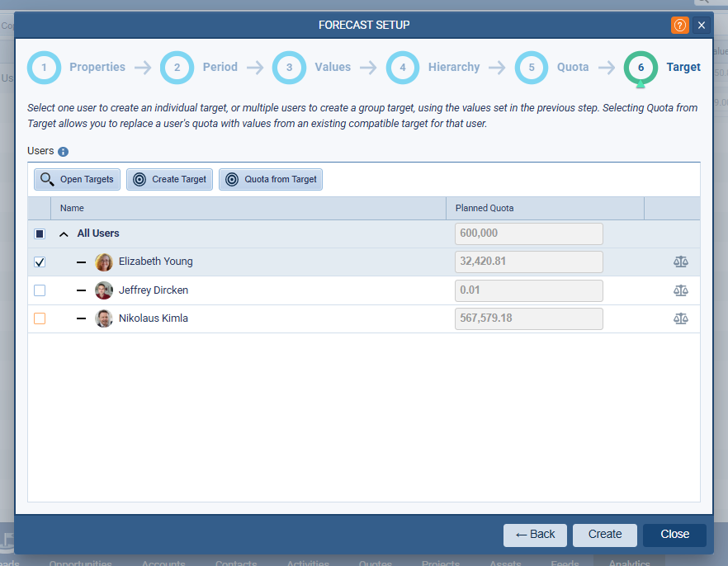Open Targets with magnifier icon button
Screen dimensions: 728x566
[78, 179]
